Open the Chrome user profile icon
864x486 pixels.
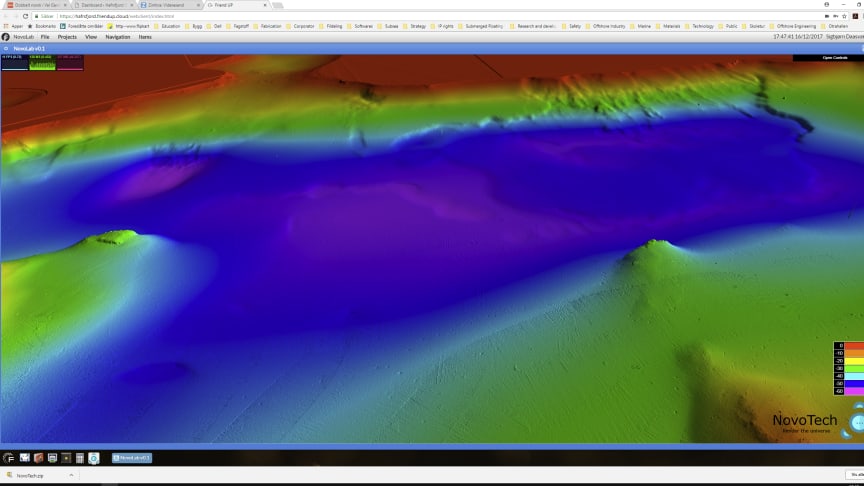point(826,4)
